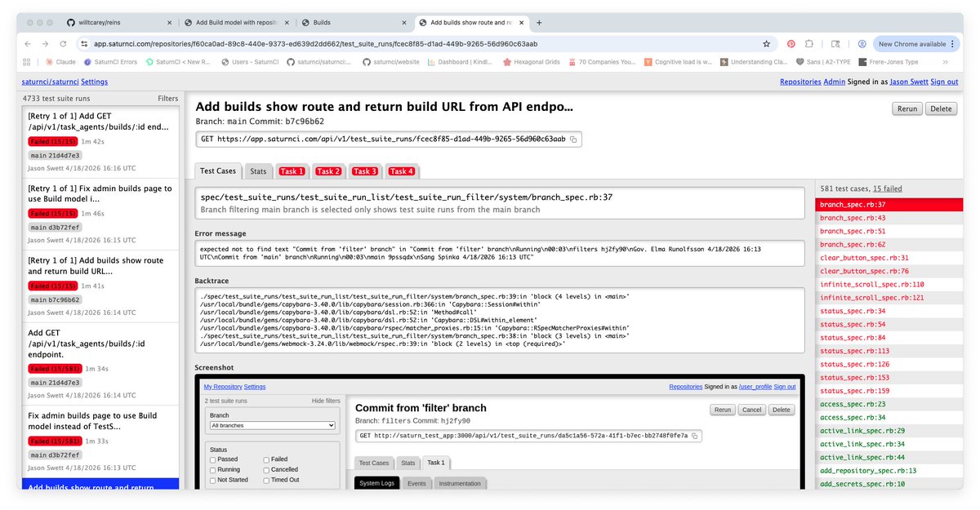Copy the GET API URL with copy icon
The width and height of the screenshot is (980, 510).
pos(573,140)
